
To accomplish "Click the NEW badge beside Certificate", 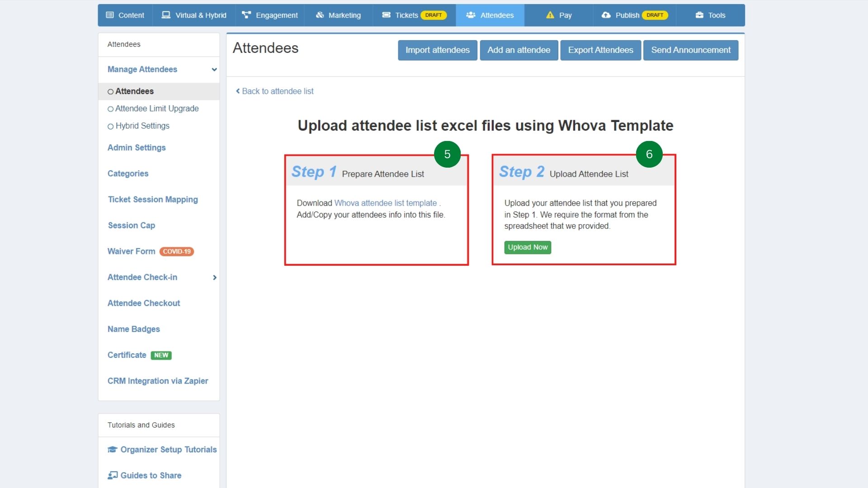I will [x=161, y=355].
